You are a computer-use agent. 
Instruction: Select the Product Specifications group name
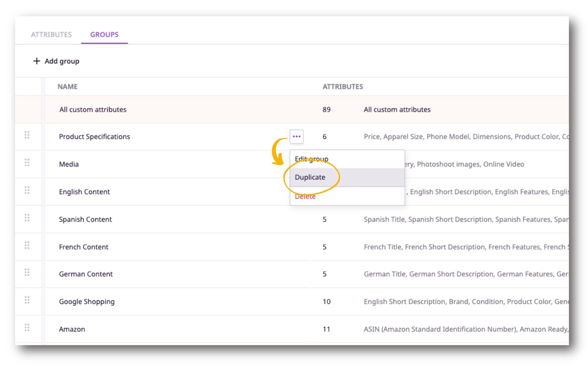click(x=95, y=136)
